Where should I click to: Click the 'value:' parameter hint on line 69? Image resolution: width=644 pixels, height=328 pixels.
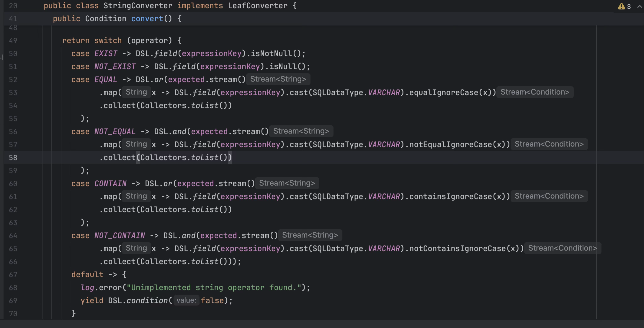(186, 301)
